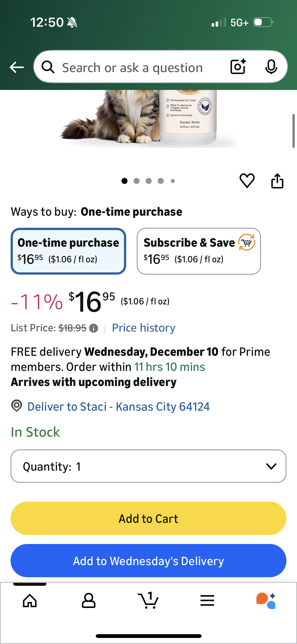Tap delivery location pin icon

(17, 406)
